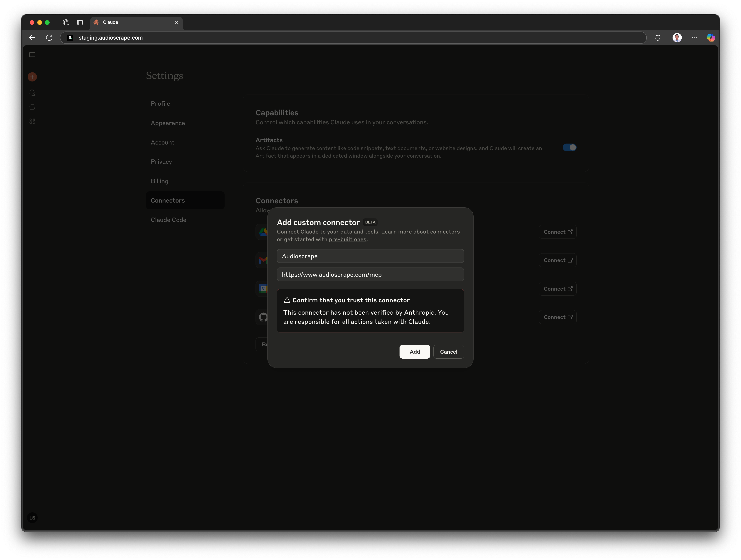Click the Capabilities section heading
The image size is (741, 560).
coord(277,113)
